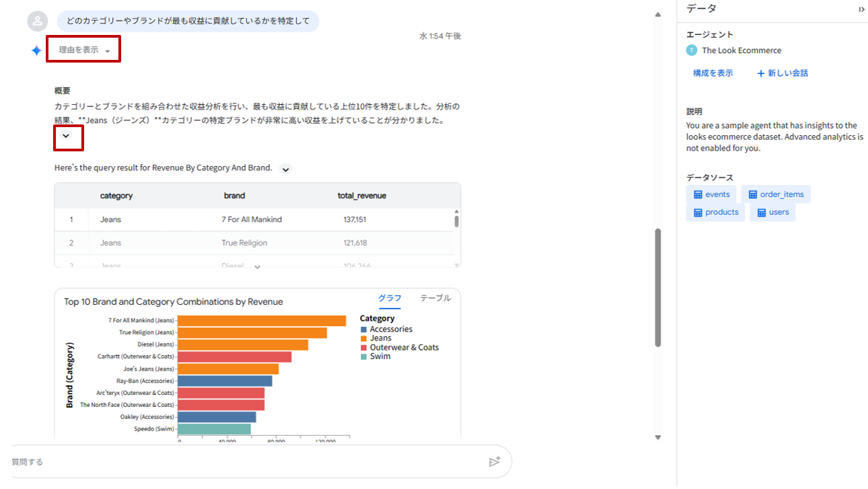The image size is (868, 489).
Task: Open the products data source chip
Action: click(715, 213)
